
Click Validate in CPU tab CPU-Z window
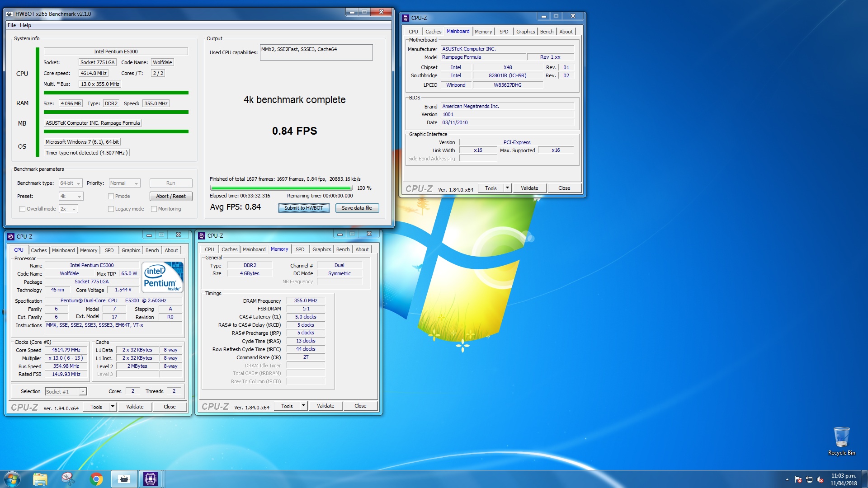(134, 407)
